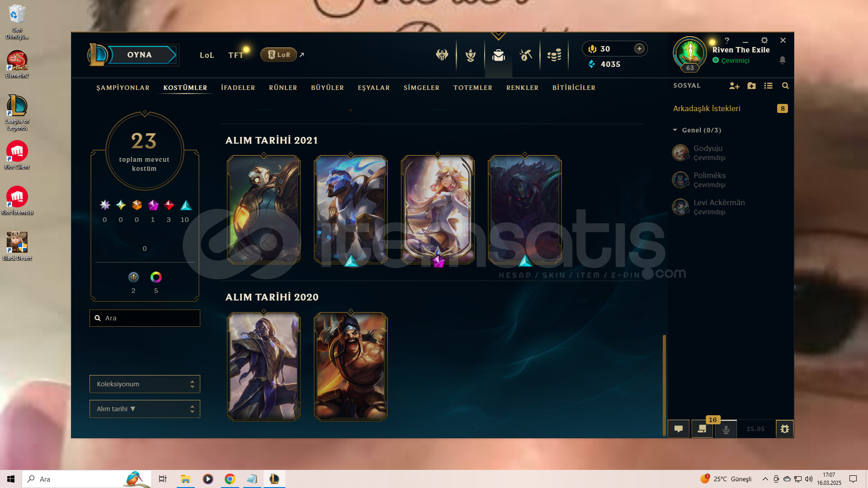The height and width of the screenshot is (488, 868).
Task: Open the Riot Client desktop shortcut
Action: pyautogui.click(x=17, y=155)
